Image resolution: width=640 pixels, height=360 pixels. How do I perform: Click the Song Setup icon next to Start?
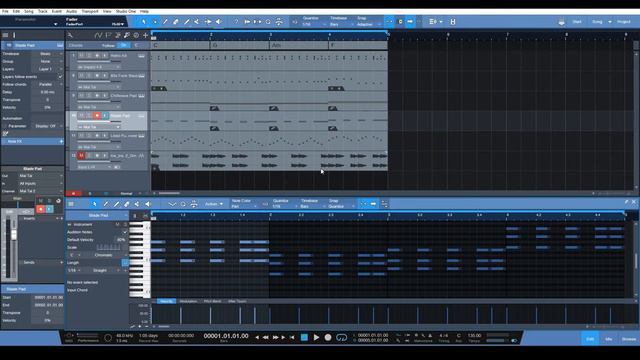click(562, 22)
